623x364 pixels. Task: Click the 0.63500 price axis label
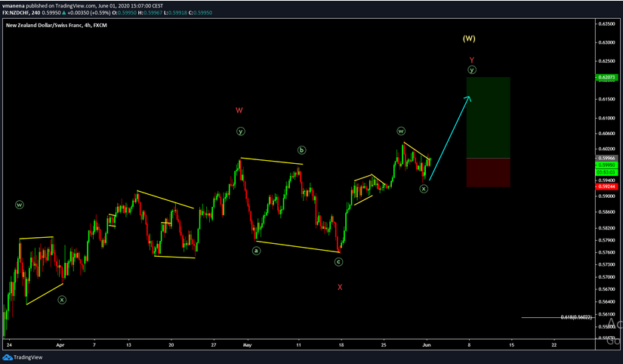pos(606,24)
